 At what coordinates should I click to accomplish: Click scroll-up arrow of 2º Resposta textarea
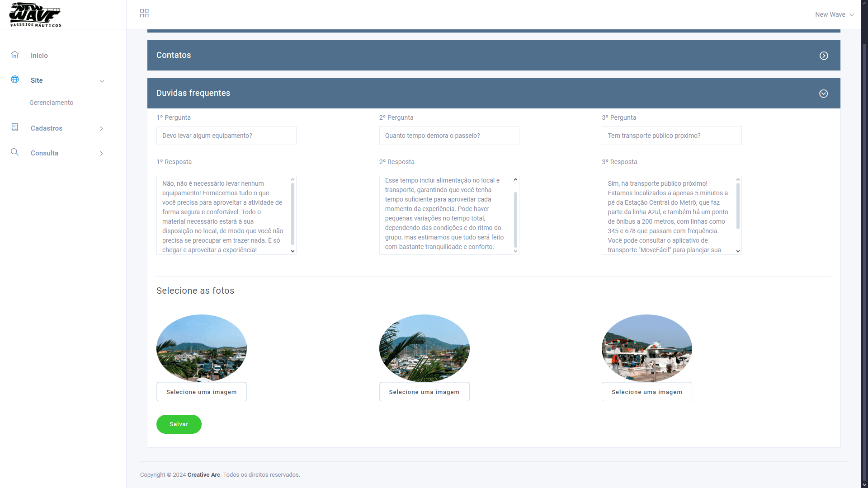coord(515,180)
